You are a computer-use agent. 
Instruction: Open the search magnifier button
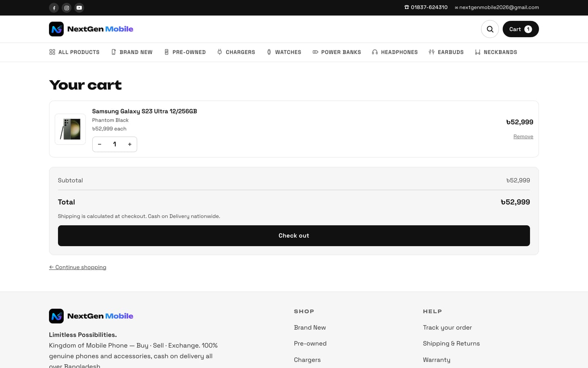490,29
